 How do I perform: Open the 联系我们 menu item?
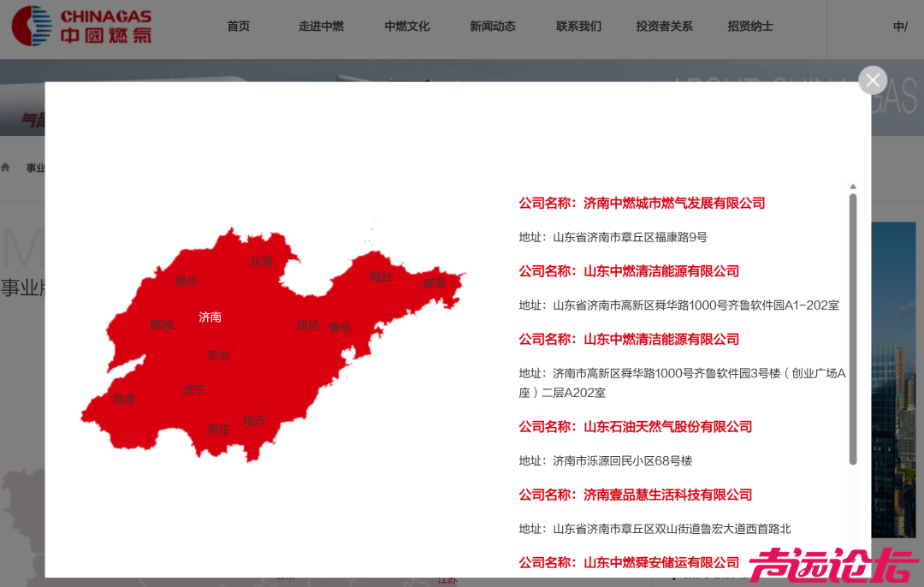(578, 26)
